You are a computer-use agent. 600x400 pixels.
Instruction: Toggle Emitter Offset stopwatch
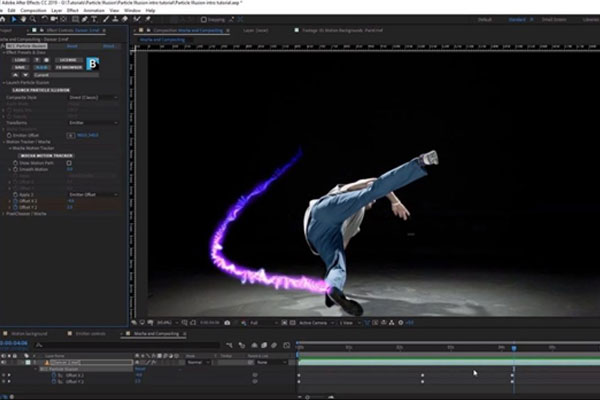[9, 136]
